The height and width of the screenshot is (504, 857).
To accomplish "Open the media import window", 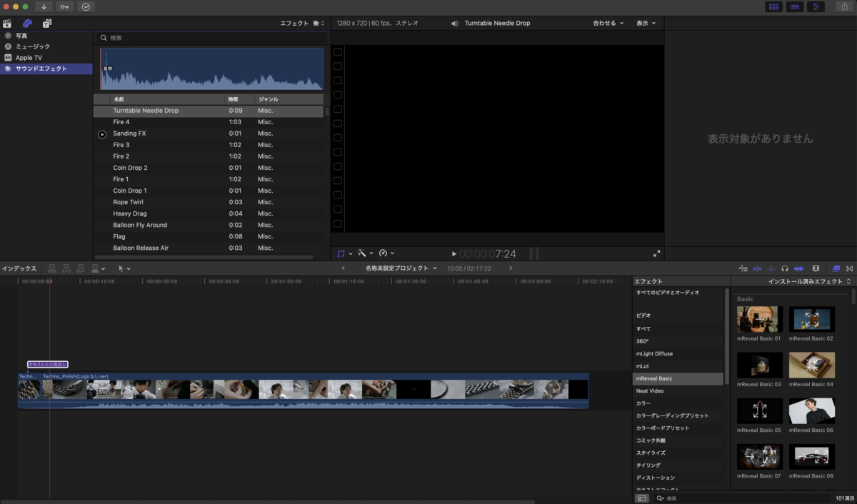I will tap(44, 6).
